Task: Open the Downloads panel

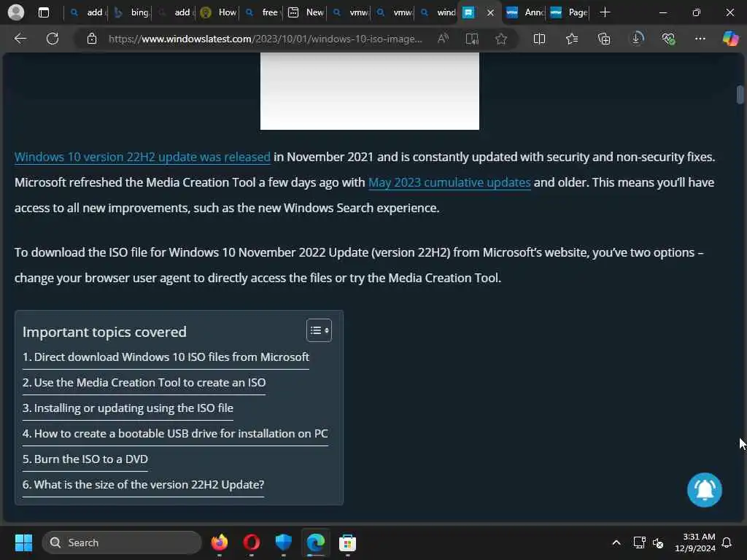Action: click(637, 39)
